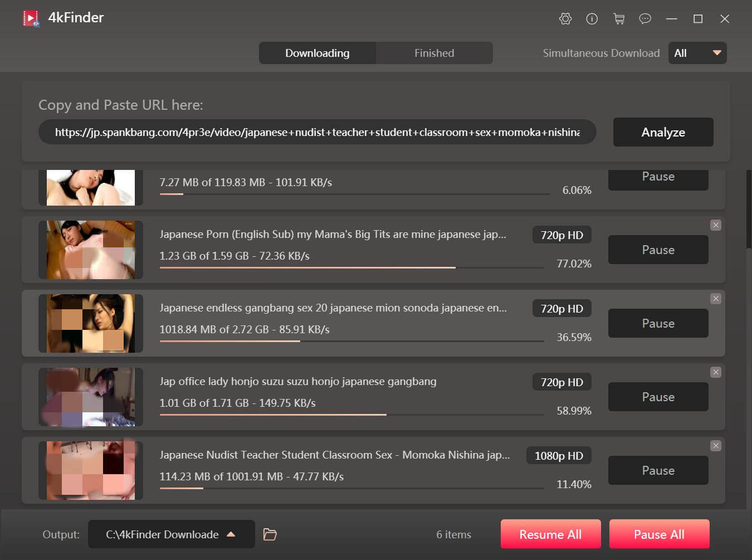Click the Pause All button
The width and height of the screenshot is (752, 560).
659,534
